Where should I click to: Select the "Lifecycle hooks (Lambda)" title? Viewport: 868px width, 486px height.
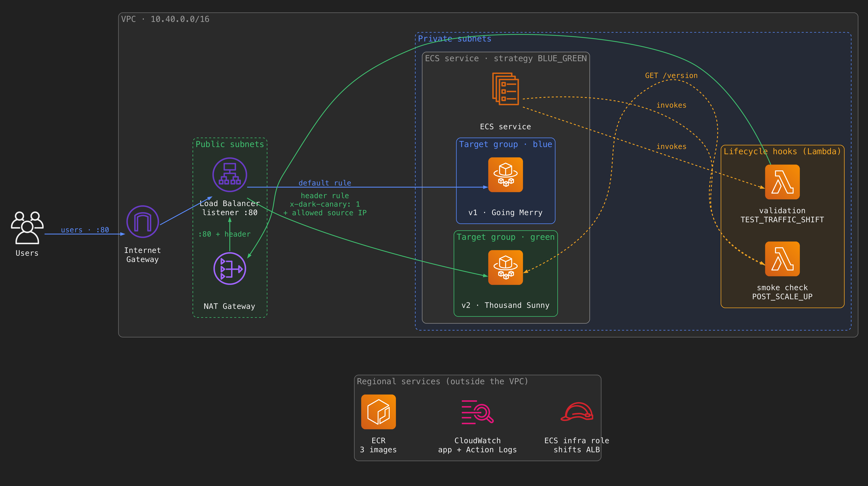point(782,151)
